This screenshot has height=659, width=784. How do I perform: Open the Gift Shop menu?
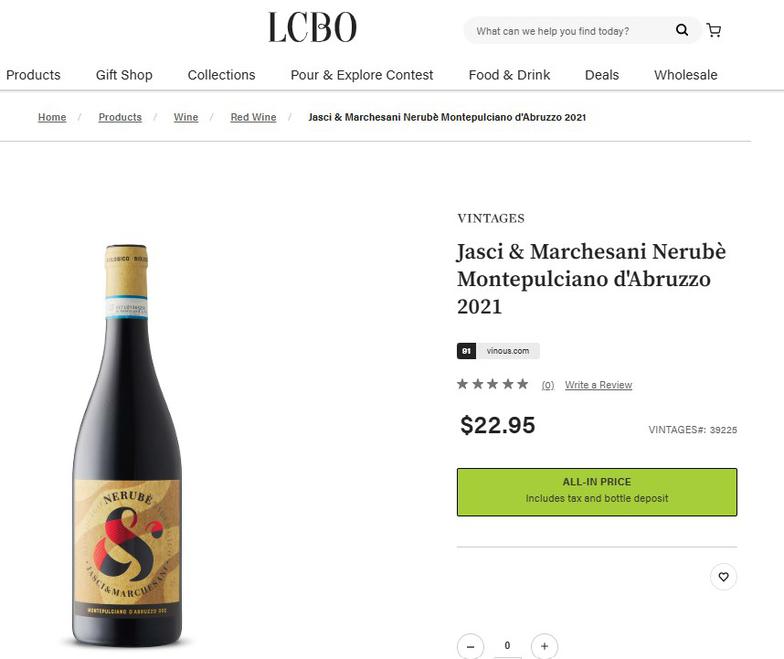coord(124,75)
